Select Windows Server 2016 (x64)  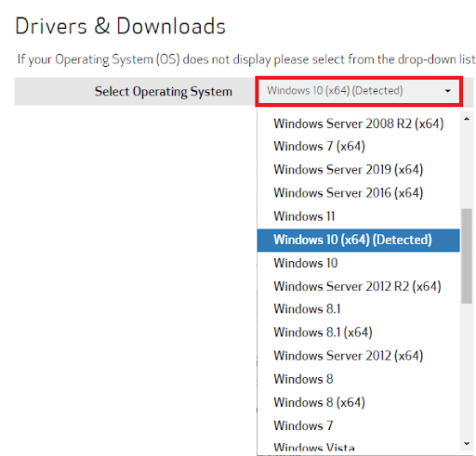click(x=359, y=193)
